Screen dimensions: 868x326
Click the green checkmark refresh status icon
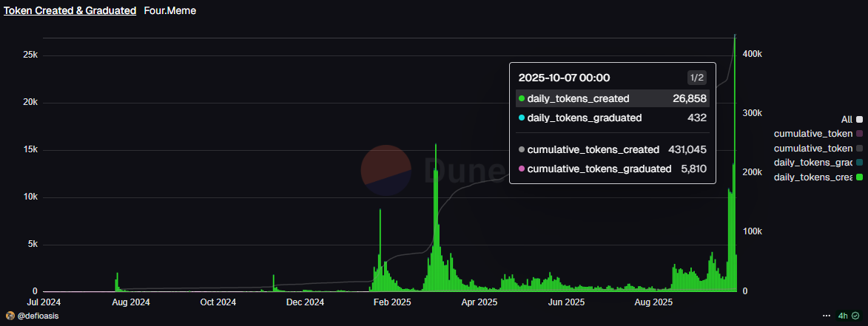(855, 316)
